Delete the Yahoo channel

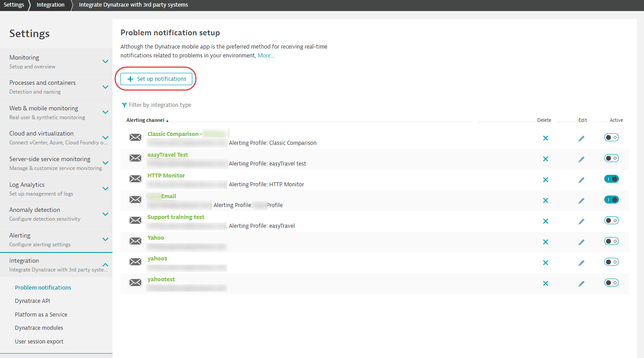545,242
